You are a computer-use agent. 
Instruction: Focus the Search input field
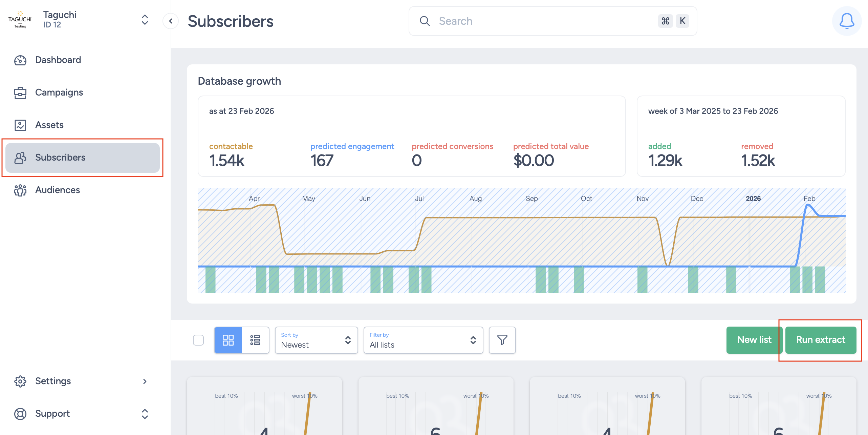[545, 21]
